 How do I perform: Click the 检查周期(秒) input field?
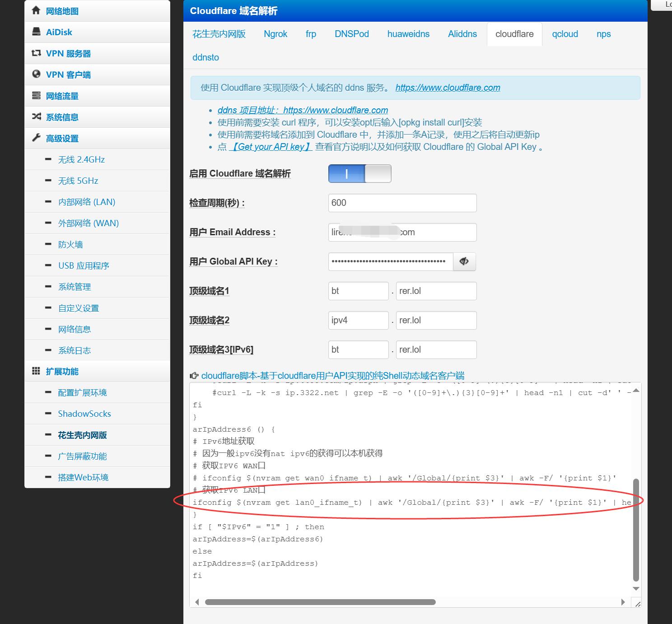402,203
